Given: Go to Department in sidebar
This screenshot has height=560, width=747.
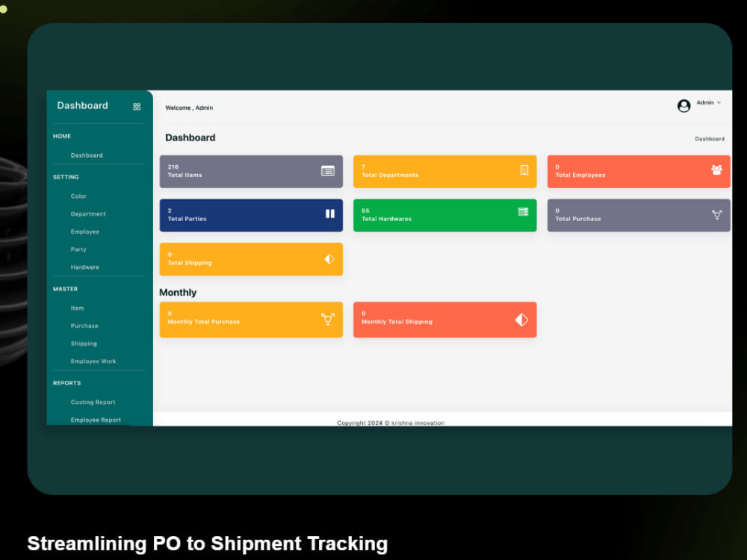Looking at the screenshot, I should [88, 214].
